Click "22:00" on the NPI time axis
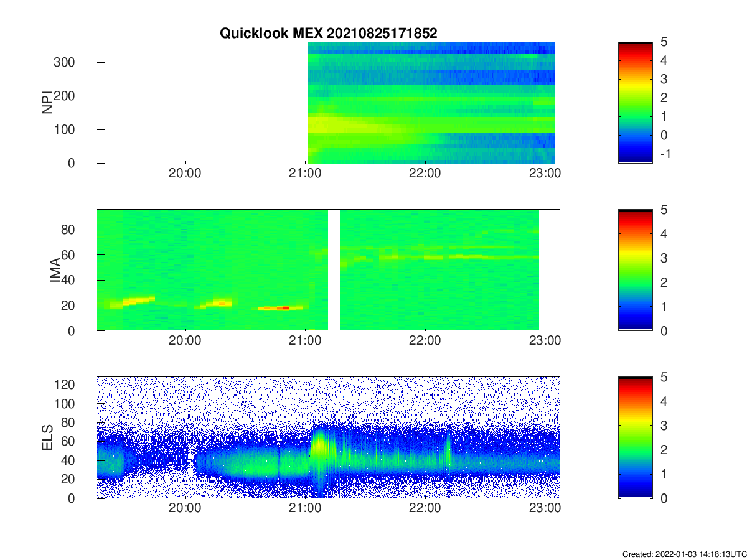 pyautogui.click(x=425, y=174)
